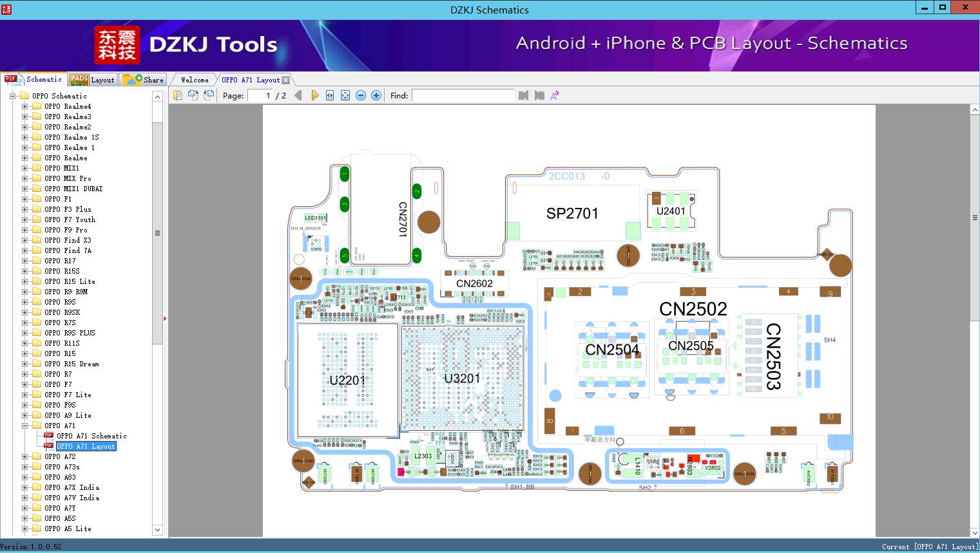
Task: Switch to the Welcome document tab
Action: [195, 80]
